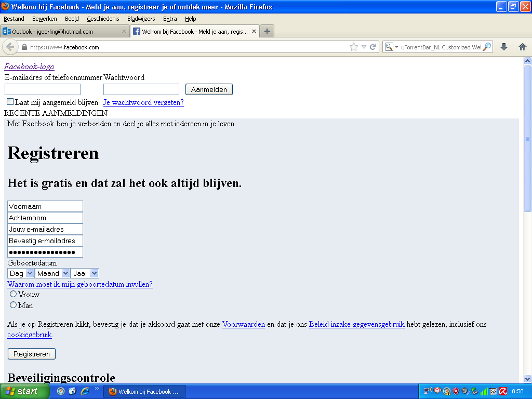
Task: Enable 'Laat mij aangemeld blijven' checkbox
Action: pyautogui.click(x=10, y=101)
